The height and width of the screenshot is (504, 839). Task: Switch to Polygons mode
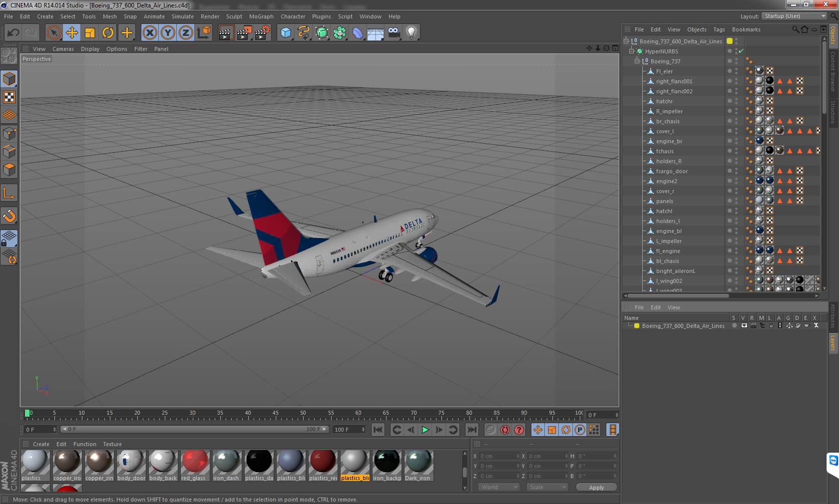pyautogui.click(x=9, y=170)
